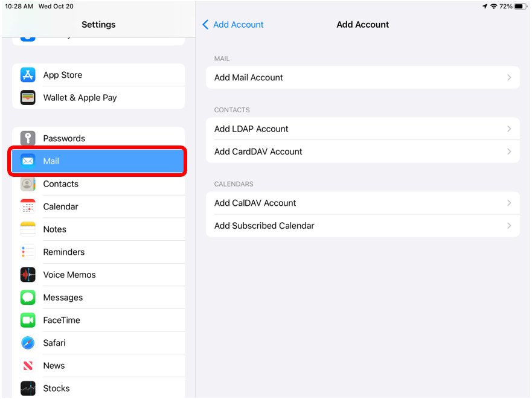Viewport: 532px width, 399px height.
Task: Open the chevron on Add CardDAV Account
Action: (509, 152)
